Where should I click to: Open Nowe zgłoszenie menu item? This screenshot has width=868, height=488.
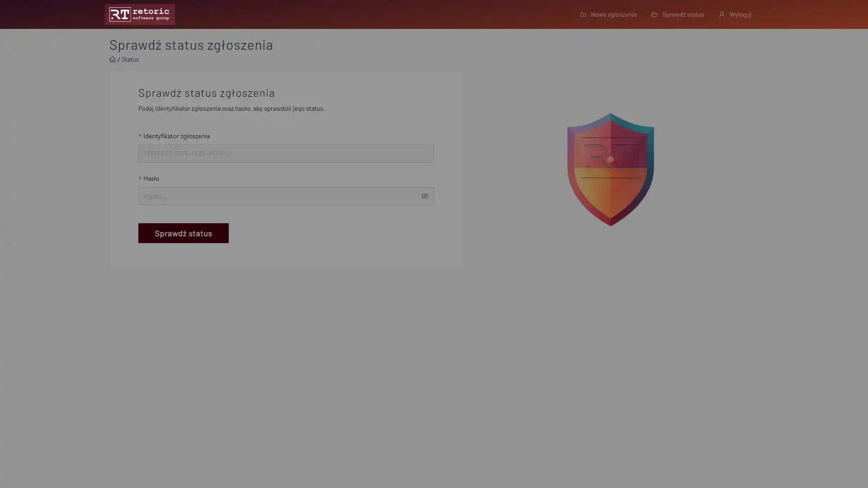613,14
